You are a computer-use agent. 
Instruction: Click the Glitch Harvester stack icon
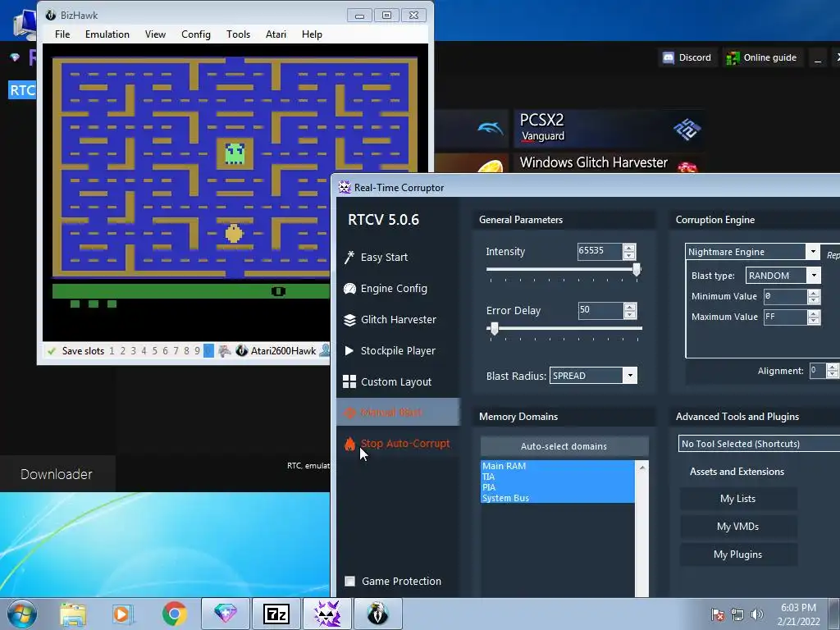point(349,320)
